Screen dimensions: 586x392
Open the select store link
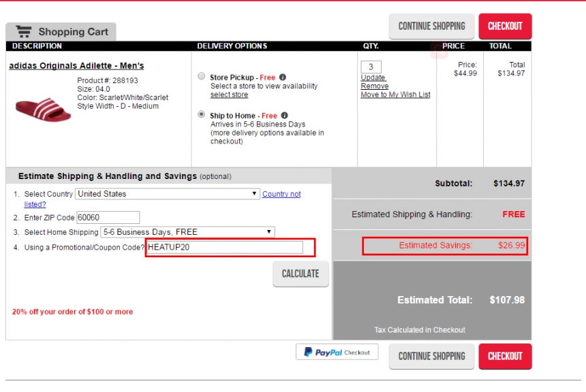tap(229, 95)
